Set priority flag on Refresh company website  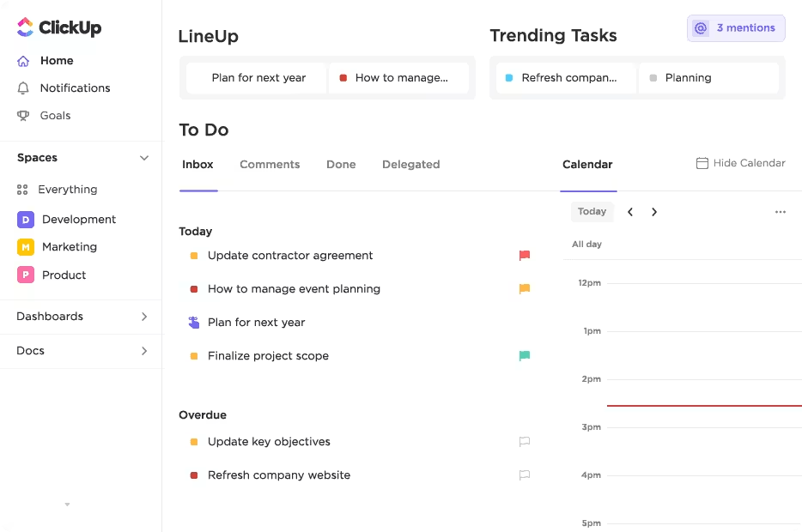click(525, 475)
